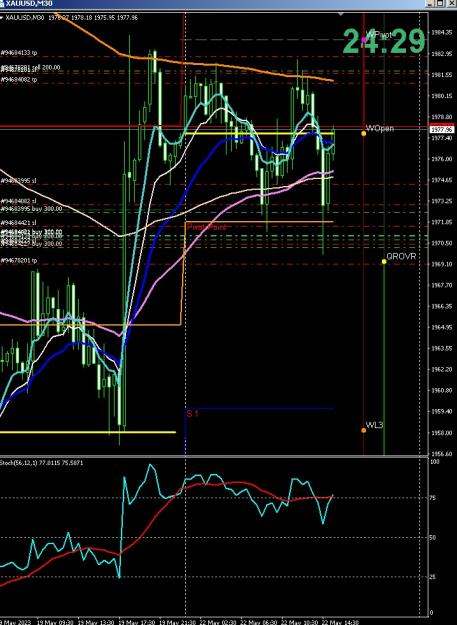Select order #94684082 tp level label
Image resolution: width=457 pixels, height=625 pixels.
[x=19, y=80]
